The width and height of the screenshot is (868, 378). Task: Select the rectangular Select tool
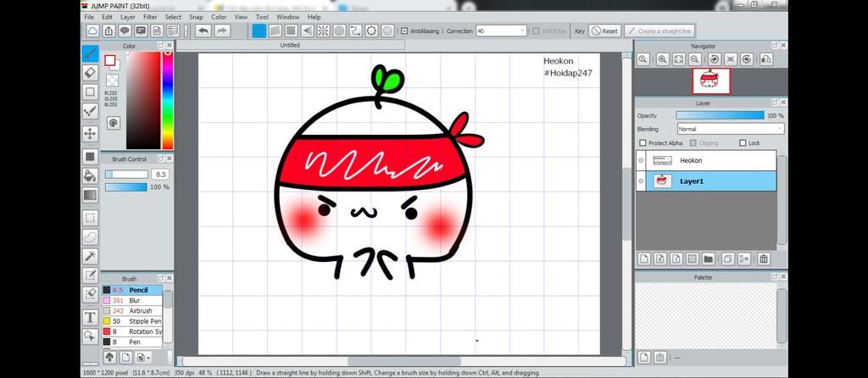point(90,218)
